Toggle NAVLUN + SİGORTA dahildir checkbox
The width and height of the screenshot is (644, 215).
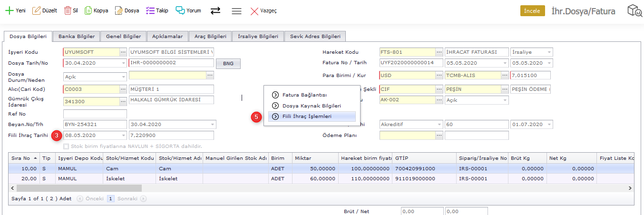click(67, 146)
